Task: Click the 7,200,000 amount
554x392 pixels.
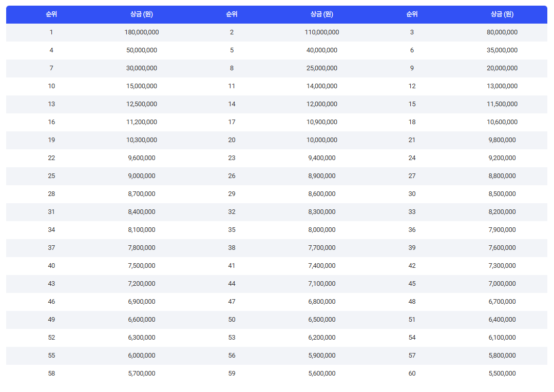Action: (141, 284)
